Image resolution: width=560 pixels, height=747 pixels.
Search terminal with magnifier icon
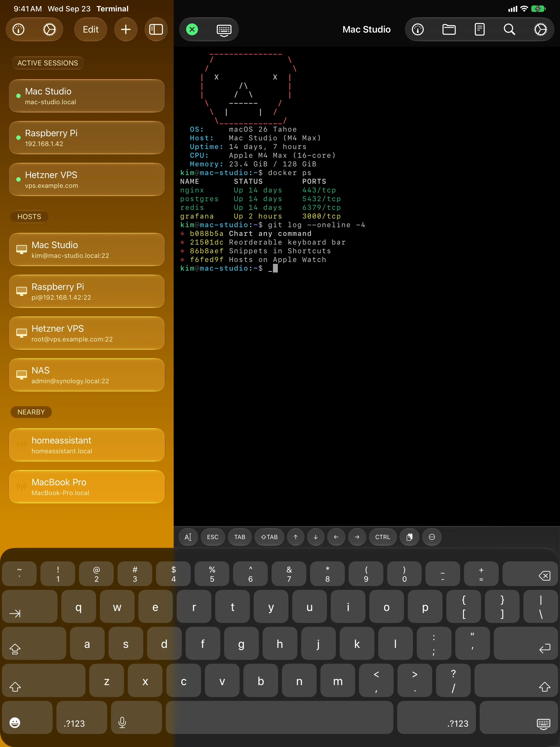tap(509, 29)
